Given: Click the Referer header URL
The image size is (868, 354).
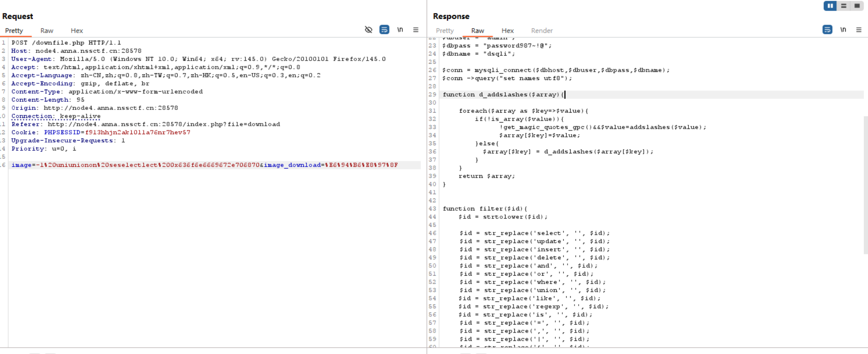Looking at the screenshot, I should (164, 124).
